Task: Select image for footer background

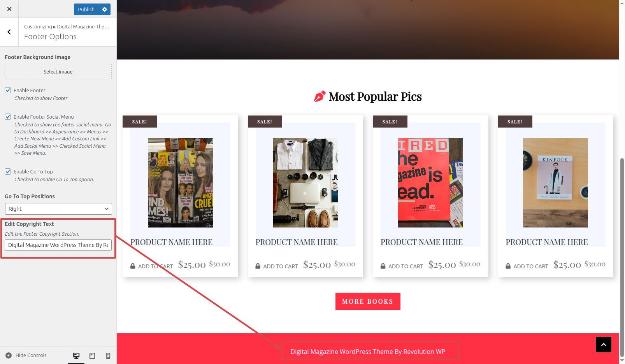Action: point(58,72)
